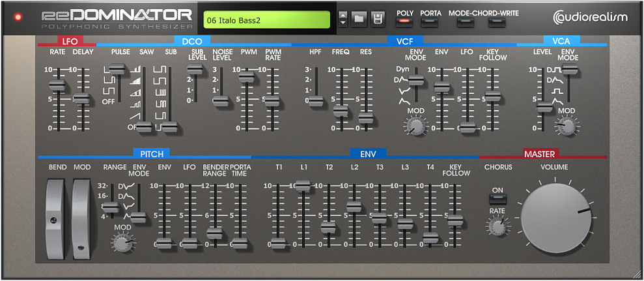644x281 pixels.
Task: Click the pitch BEND wheel
Action: tap(55, 219)
